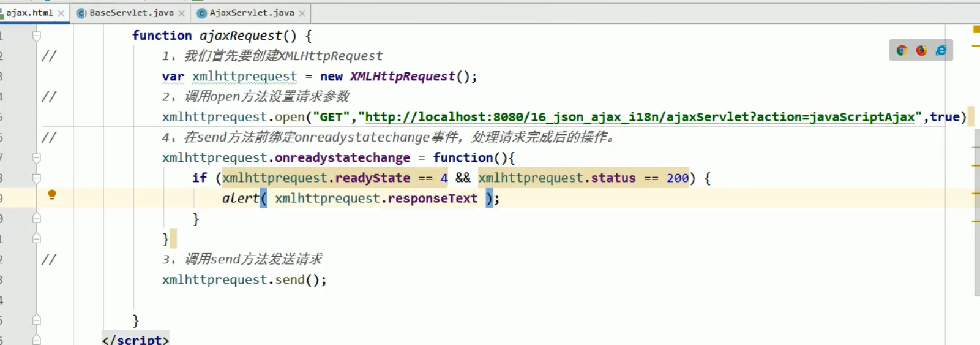Click the true argument in open call
The width and height of the screenshot is (980, 345).
point(944,117)
